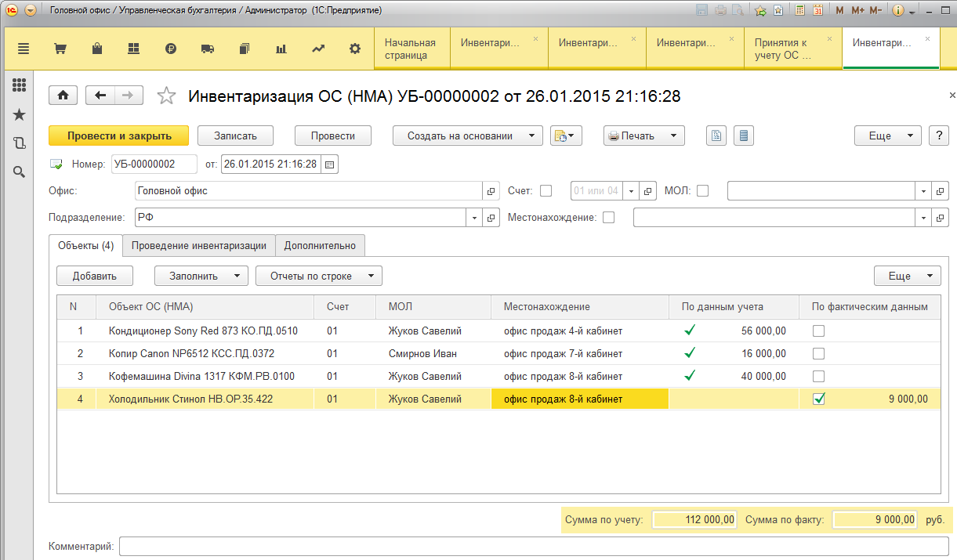Screen dimensions: 957x560
Task: Switch to Проведение инвентаризации tab
Action: (199, 245)
